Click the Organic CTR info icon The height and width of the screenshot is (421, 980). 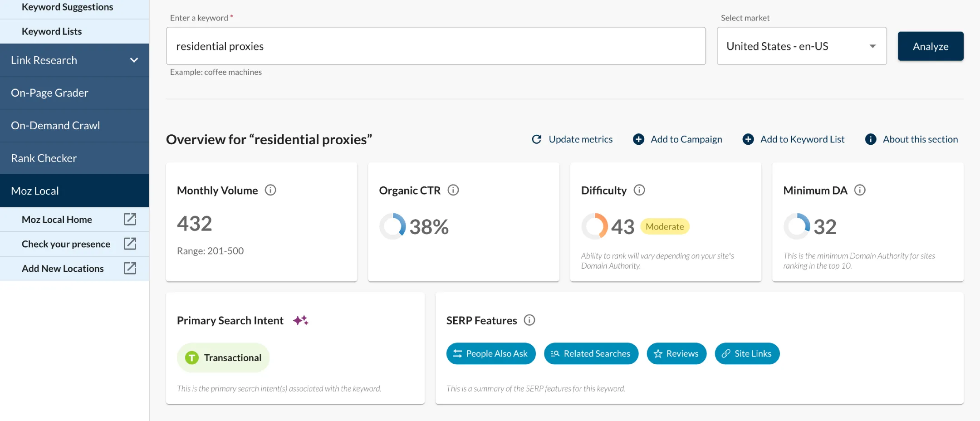[x=454, y=190]
